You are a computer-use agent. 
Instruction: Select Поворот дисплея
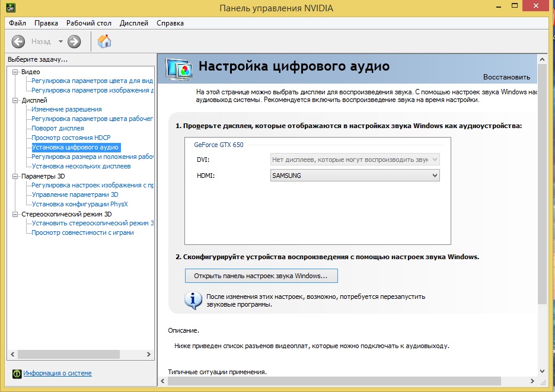click(x=58, y=128)
